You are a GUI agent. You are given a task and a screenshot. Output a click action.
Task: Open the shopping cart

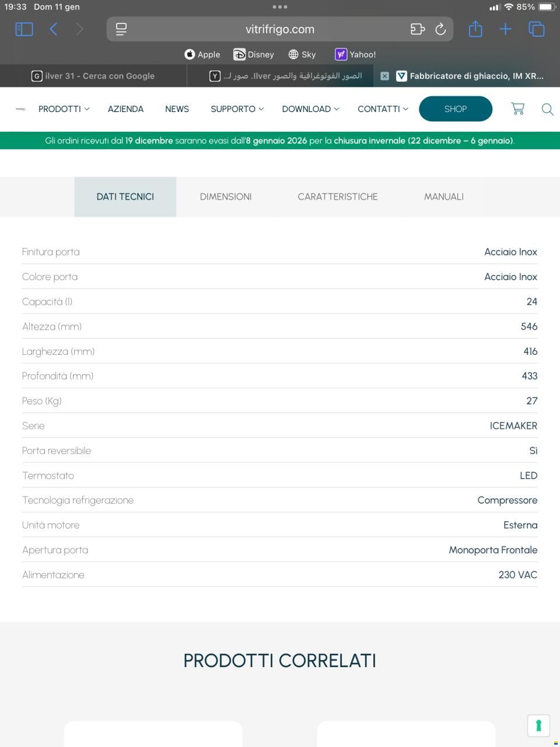click(x=517, y=109)
